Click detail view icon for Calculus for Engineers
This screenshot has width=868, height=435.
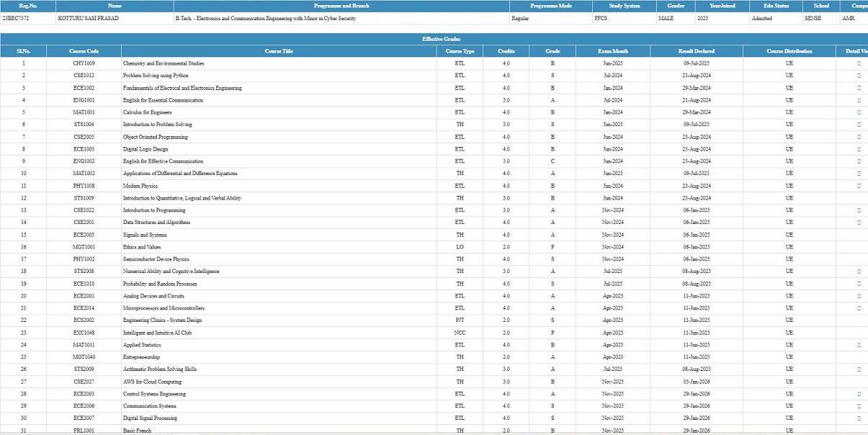pyautogui.click(x=859, y=112)
